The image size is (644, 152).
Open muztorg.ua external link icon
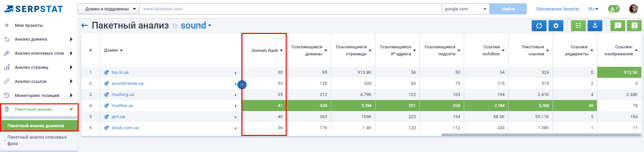point(107,94)
